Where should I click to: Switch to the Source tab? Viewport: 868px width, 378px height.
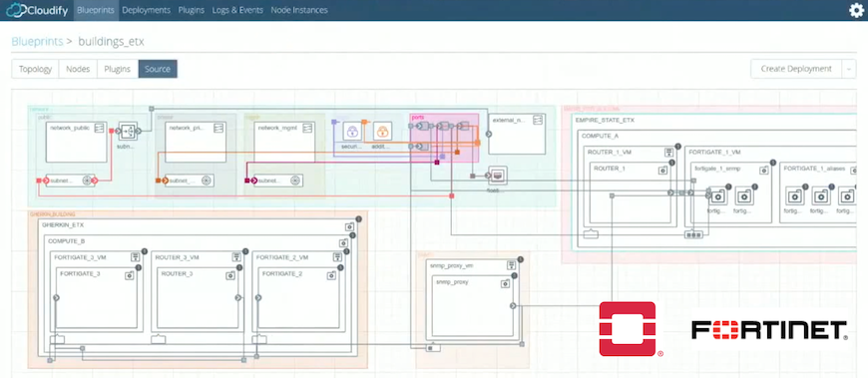pos(158,69)
